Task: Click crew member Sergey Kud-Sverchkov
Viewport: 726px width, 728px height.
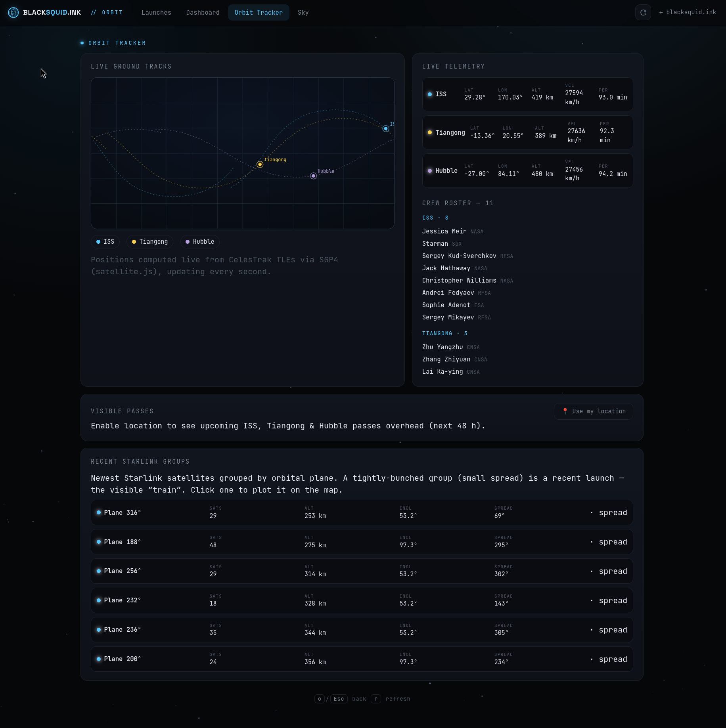Action: pos(459,256)
